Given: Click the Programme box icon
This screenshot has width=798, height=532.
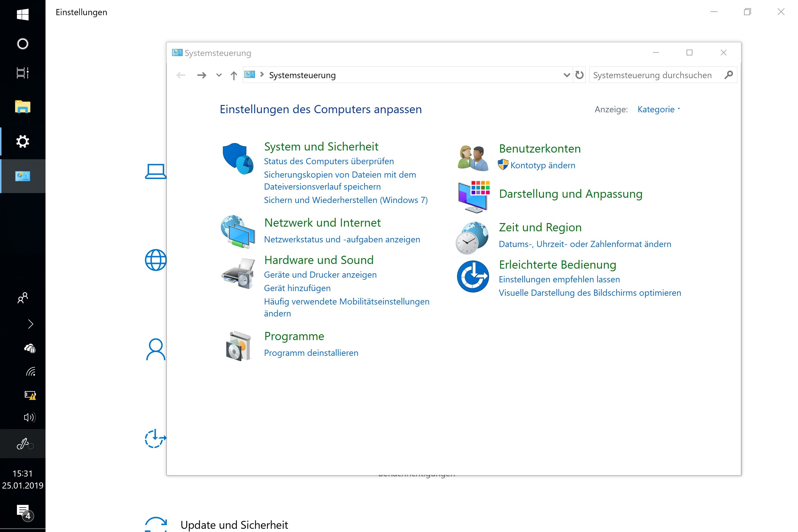Looking at the screenshot, I should click(238, 346).
